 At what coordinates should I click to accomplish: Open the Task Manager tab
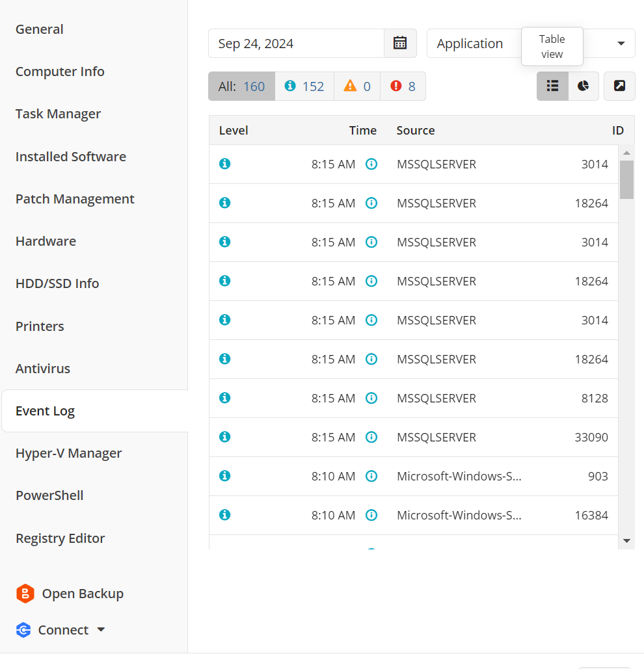pos(58,114)
